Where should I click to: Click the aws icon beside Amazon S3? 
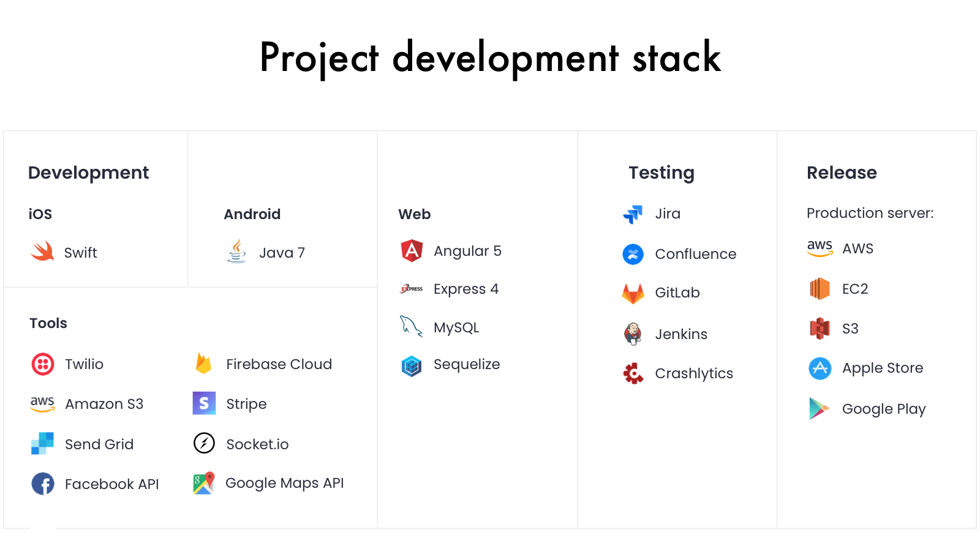42,404
